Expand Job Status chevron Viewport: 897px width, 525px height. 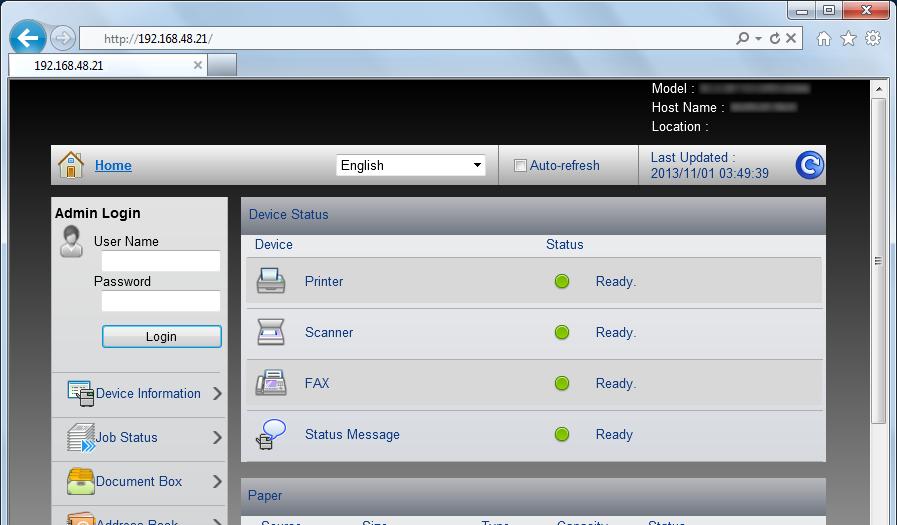click(x=217, y=438)
